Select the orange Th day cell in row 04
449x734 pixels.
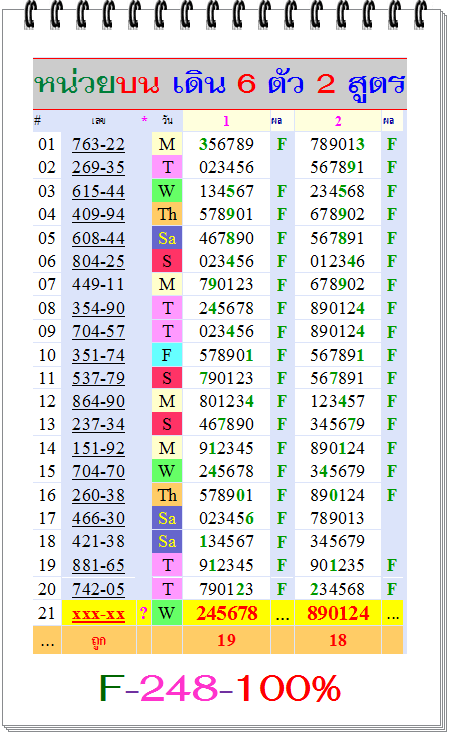pyautogui.click(x=167, y=214)
